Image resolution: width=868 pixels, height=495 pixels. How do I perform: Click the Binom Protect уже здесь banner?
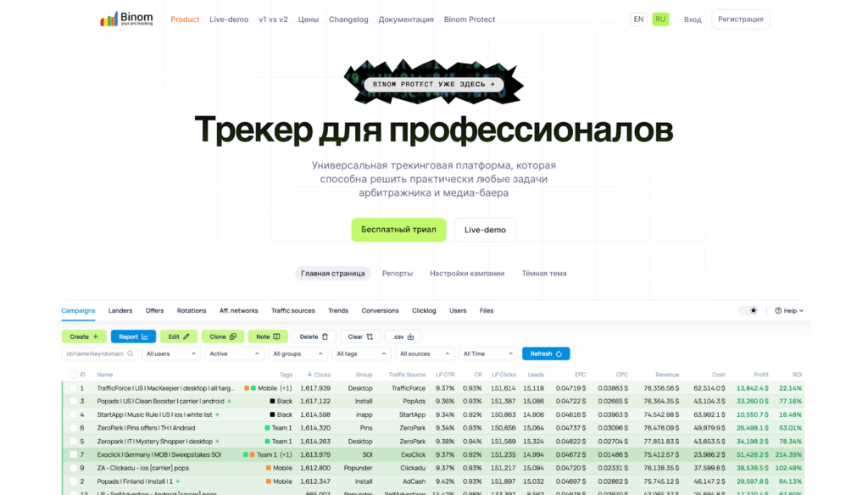433,84
